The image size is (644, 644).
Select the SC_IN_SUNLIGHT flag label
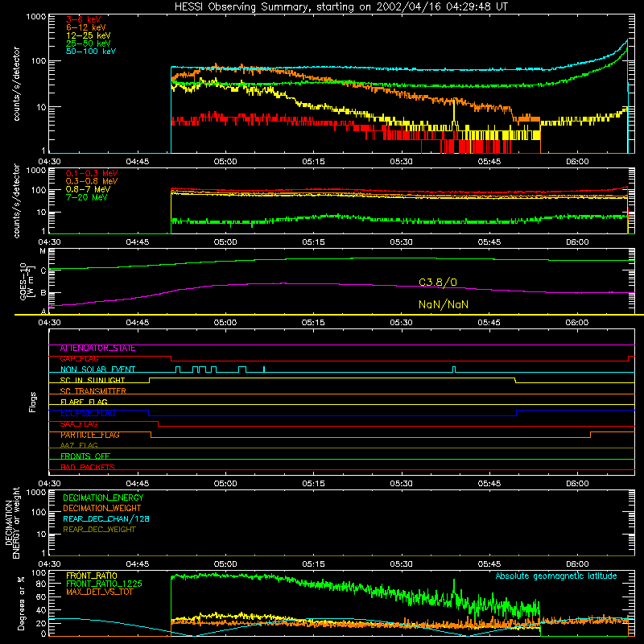click(x=93, y=380)
